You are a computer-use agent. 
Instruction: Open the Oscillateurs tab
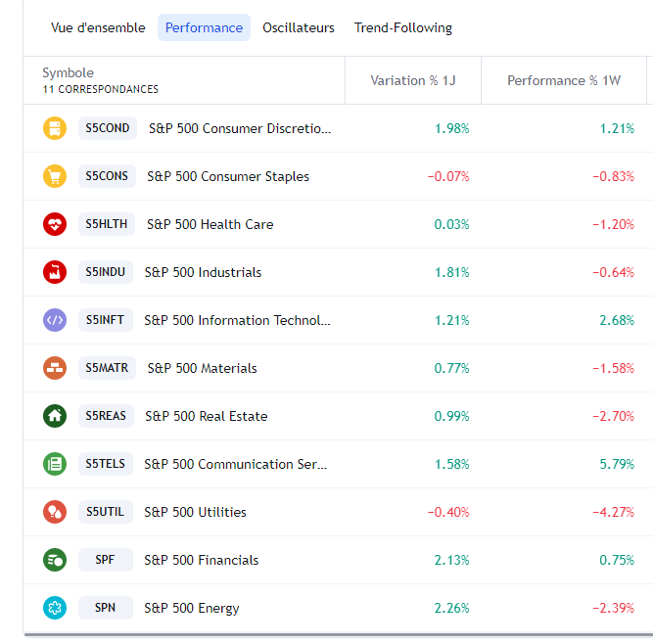pyautogui.click(x=299, y=27)
